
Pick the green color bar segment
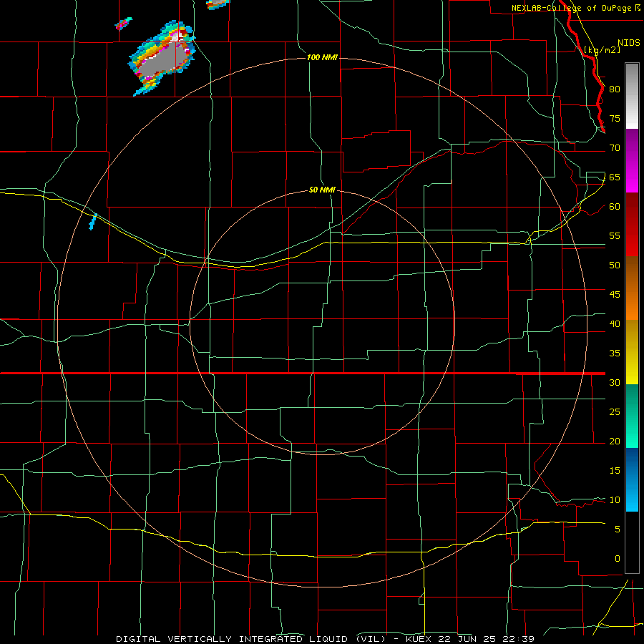pyautogui.click(x=632, y=416)
